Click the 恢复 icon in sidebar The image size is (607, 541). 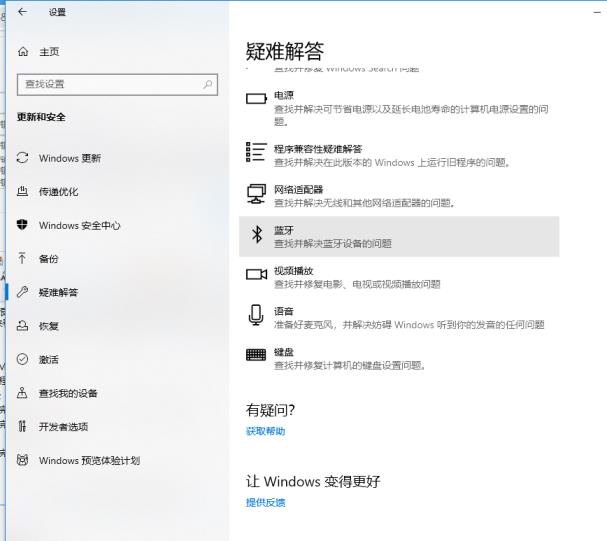pos(22,325)
